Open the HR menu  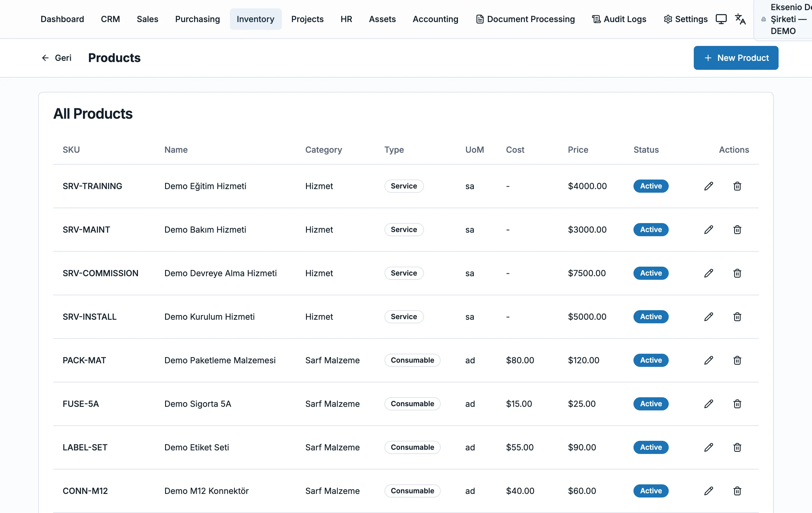346,19
